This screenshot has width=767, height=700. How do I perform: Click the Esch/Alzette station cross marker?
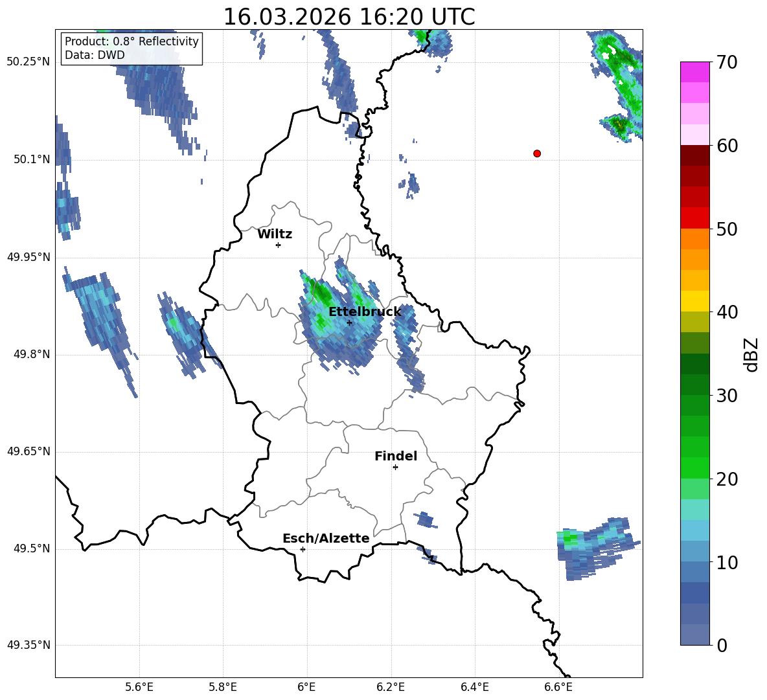tap(303, 549)
